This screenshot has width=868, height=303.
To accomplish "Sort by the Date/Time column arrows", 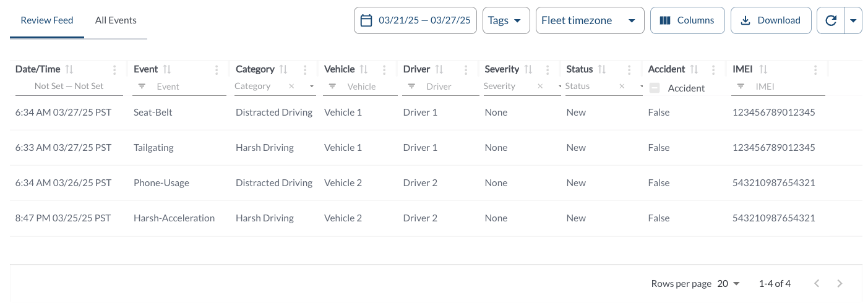I will point(69,69).
